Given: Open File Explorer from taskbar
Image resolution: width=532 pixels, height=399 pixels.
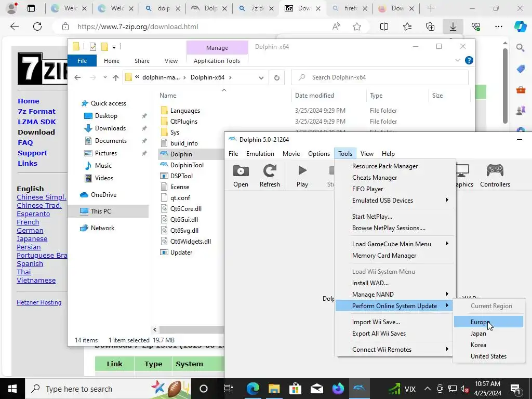Looking at the screenshot, I should pos(274,389).
